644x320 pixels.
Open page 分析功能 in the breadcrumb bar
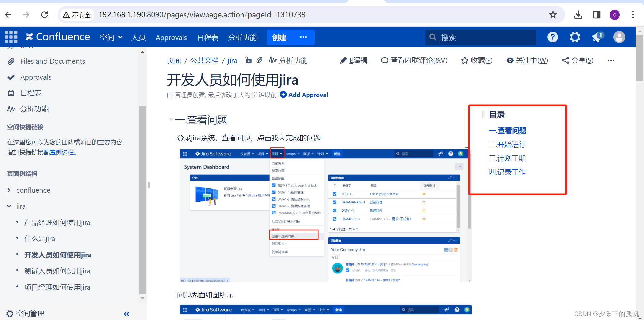[288, 60]
